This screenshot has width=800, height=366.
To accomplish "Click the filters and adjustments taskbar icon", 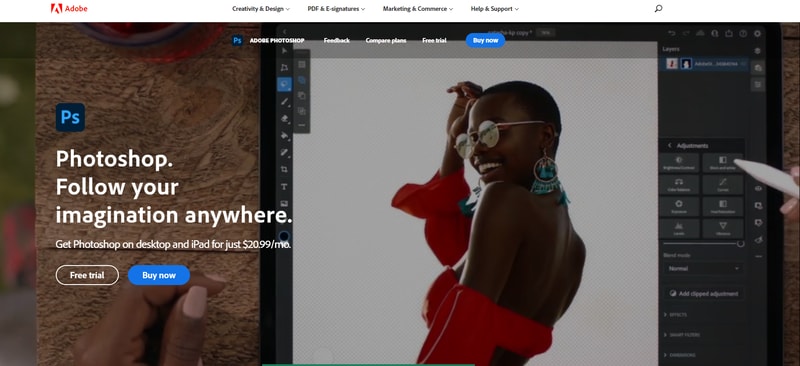I will [758, 223].
